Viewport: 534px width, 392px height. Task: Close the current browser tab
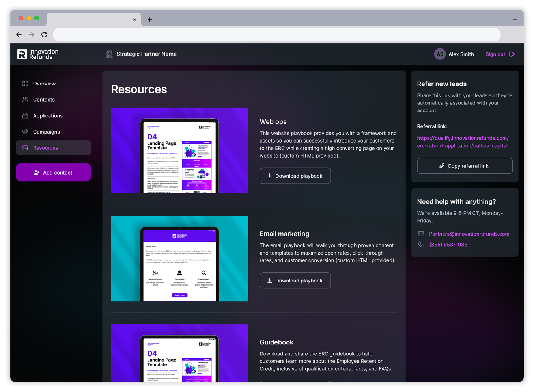[x=135, y=20]
